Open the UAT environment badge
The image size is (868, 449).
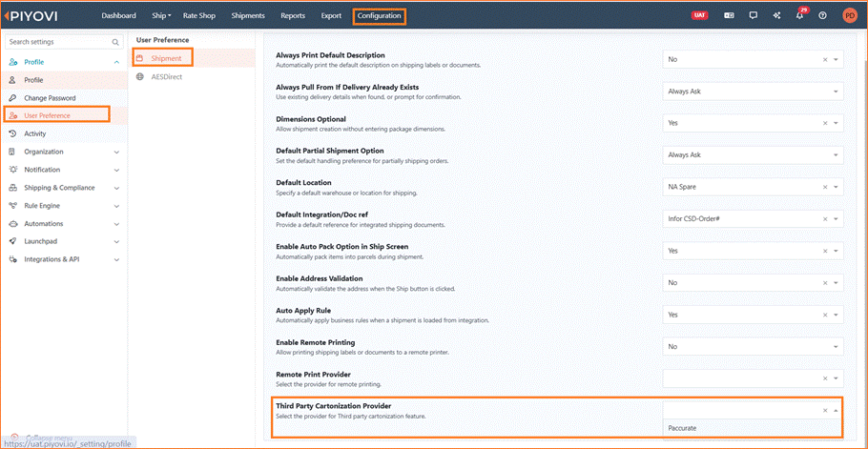coord(700,15)
